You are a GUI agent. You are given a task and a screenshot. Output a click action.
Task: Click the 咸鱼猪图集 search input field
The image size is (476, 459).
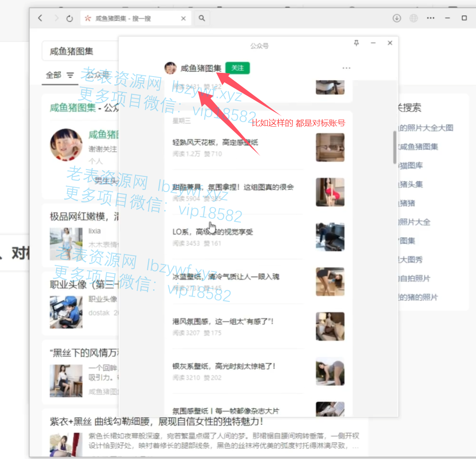coord(79,51)
